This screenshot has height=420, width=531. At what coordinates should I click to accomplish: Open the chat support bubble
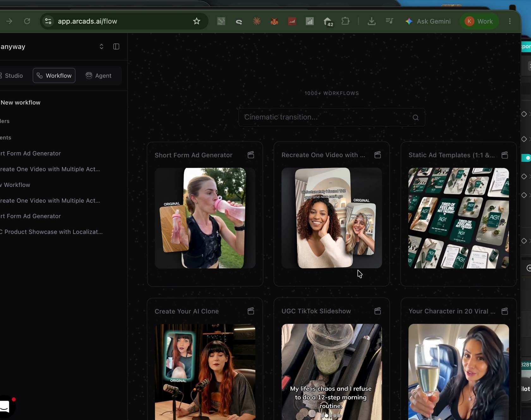point(5,407)
